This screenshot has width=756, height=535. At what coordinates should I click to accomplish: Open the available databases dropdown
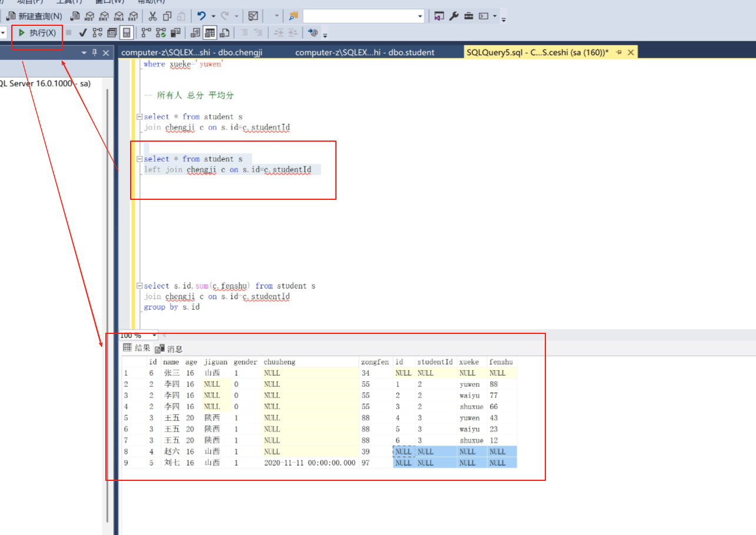tap(3, 33)
